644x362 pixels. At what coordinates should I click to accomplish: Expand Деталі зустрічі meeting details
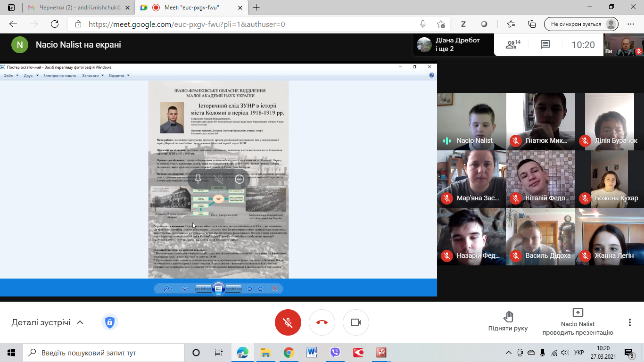48,322
